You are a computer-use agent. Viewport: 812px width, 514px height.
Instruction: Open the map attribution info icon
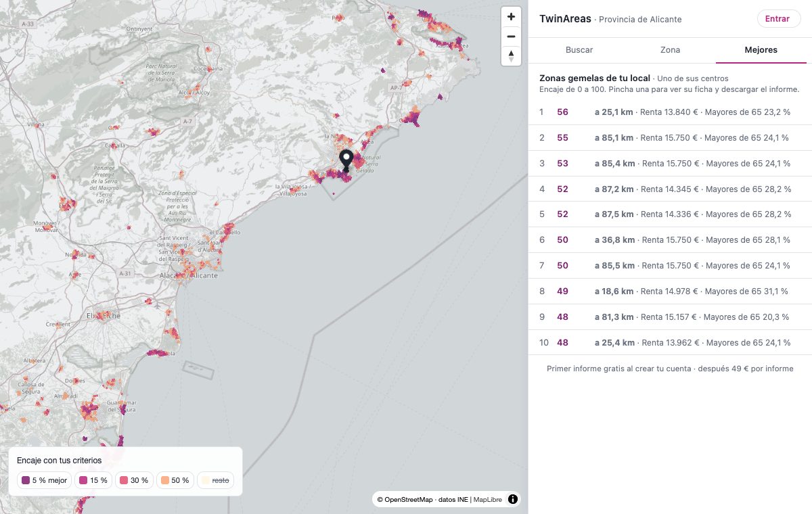tap(513, 500)
